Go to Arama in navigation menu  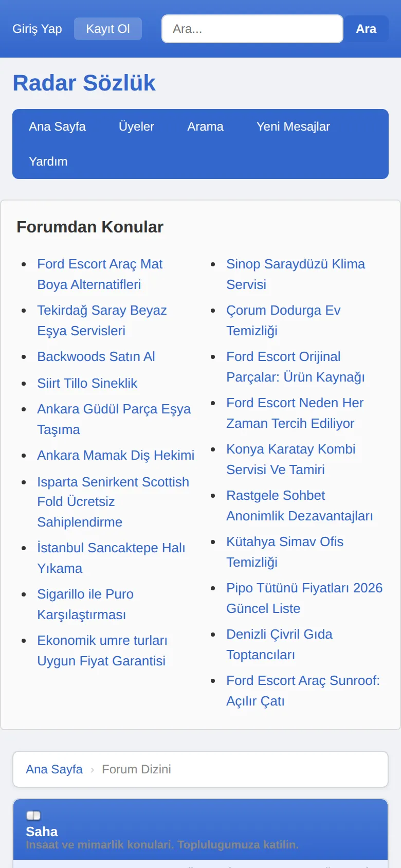tap(205, 126)
